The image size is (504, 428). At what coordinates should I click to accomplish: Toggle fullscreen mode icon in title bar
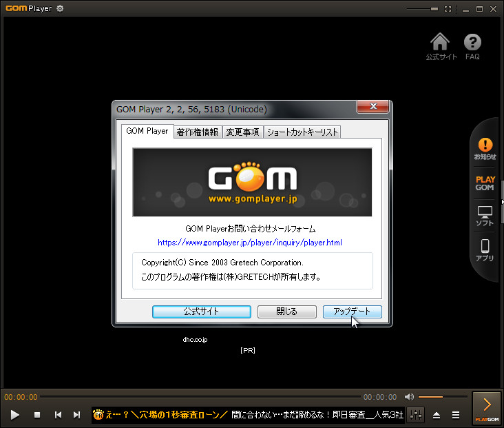coord(448,9)
